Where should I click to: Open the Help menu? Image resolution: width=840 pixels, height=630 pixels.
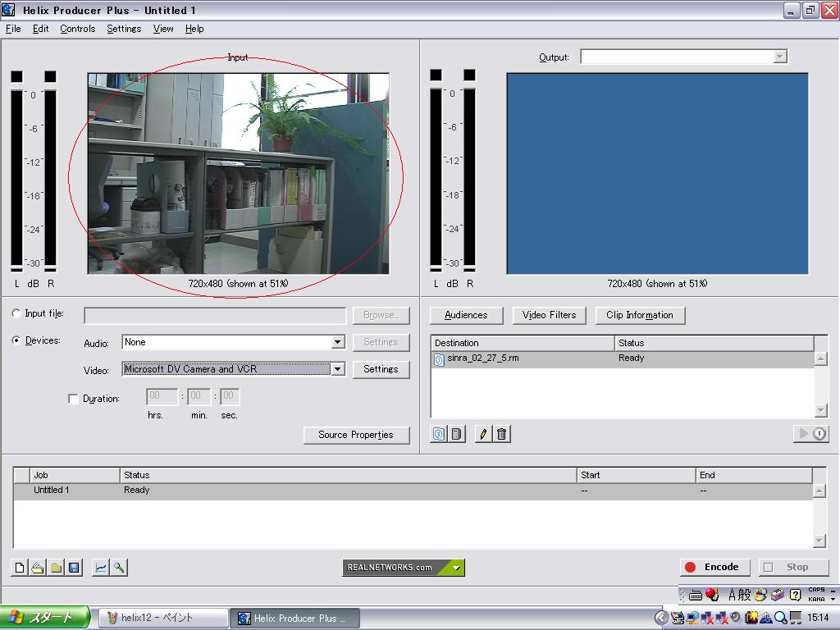click(x=194, y=29)
